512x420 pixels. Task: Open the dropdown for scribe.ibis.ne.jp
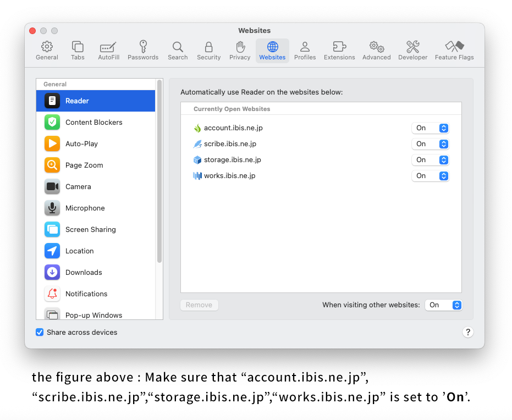click(x=431, y=144)
